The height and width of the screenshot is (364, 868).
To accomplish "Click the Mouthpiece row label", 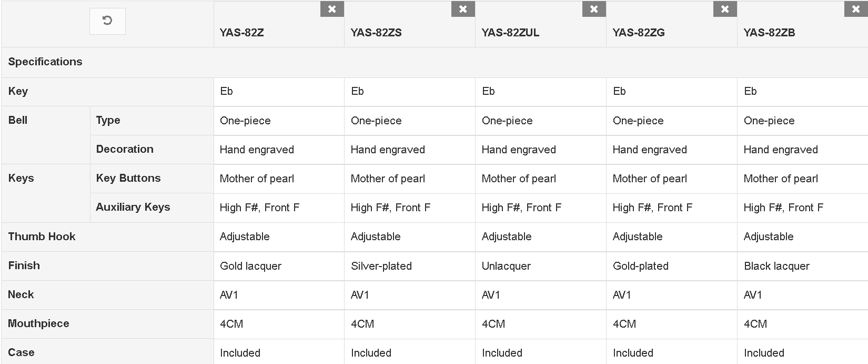I will 38,323.
